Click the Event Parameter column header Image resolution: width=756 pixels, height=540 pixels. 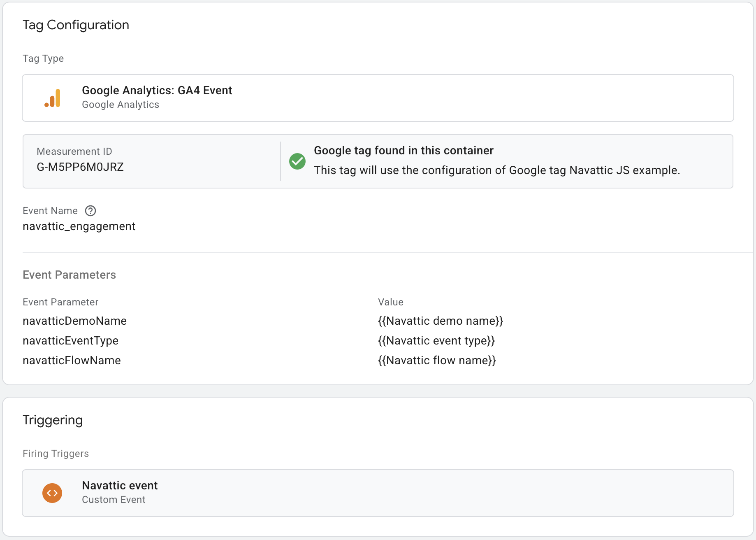coord(60,302)
